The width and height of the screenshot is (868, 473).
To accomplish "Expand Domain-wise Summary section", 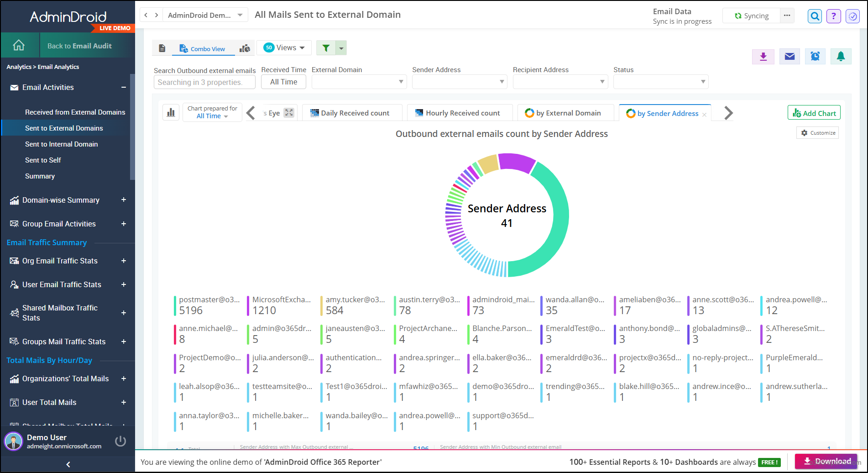I will point(124,200).
